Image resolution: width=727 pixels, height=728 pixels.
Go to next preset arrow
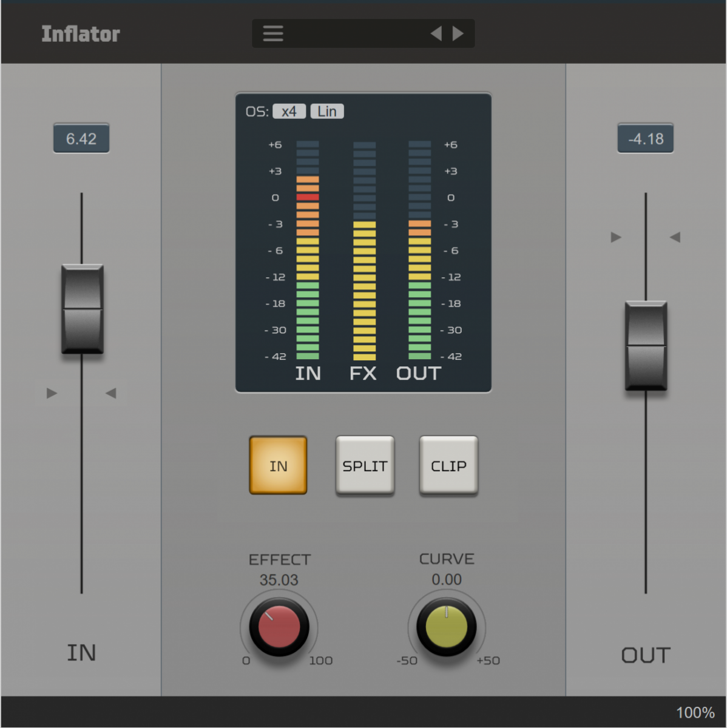pyautogui.click(x=458, y=33)
